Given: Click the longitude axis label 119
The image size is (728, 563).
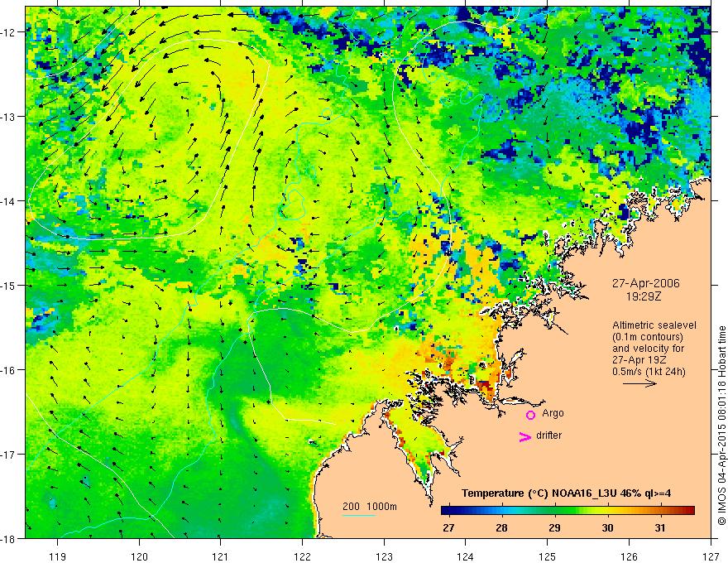Looking at the screenshot, I should coord(58,556).
